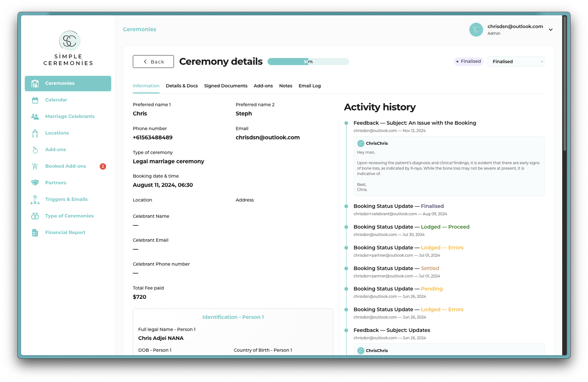Click the Ceremonies sidebar icon
This screenshot has width=588, height=382.
35,83
